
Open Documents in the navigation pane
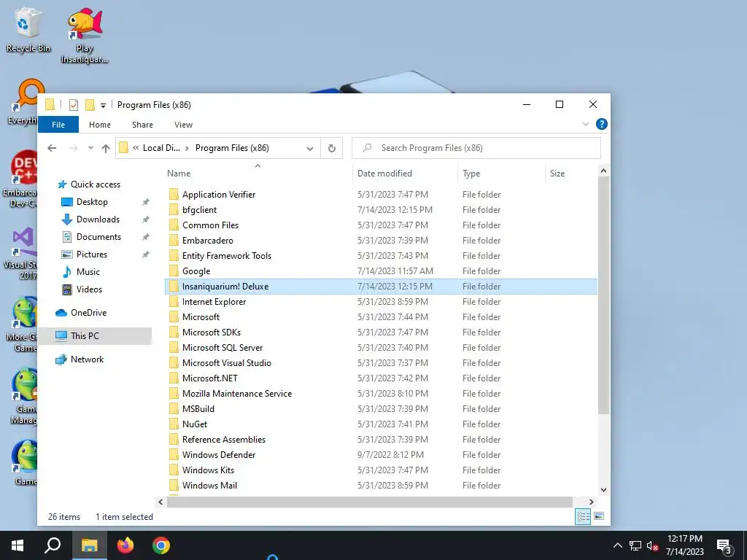coord(98,237)
